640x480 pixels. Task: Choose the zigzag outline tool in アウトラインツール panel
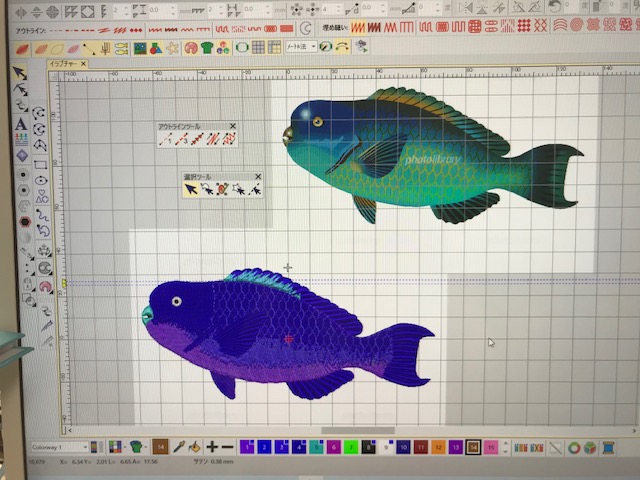(229, 139)
